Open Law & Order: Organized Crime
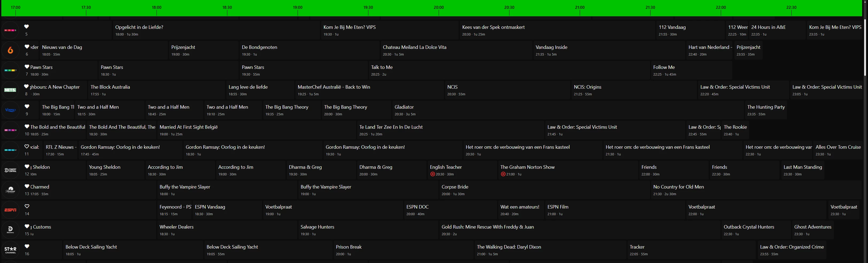Screen dimensions: 868x263 pyautogui.click(x=792, y=250)
